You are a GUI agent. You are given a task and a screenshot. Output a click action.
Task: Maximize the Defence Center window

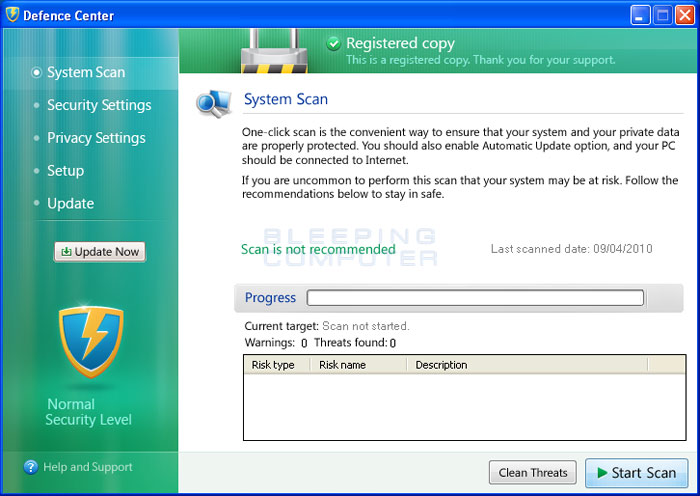[x=662, y=15]
